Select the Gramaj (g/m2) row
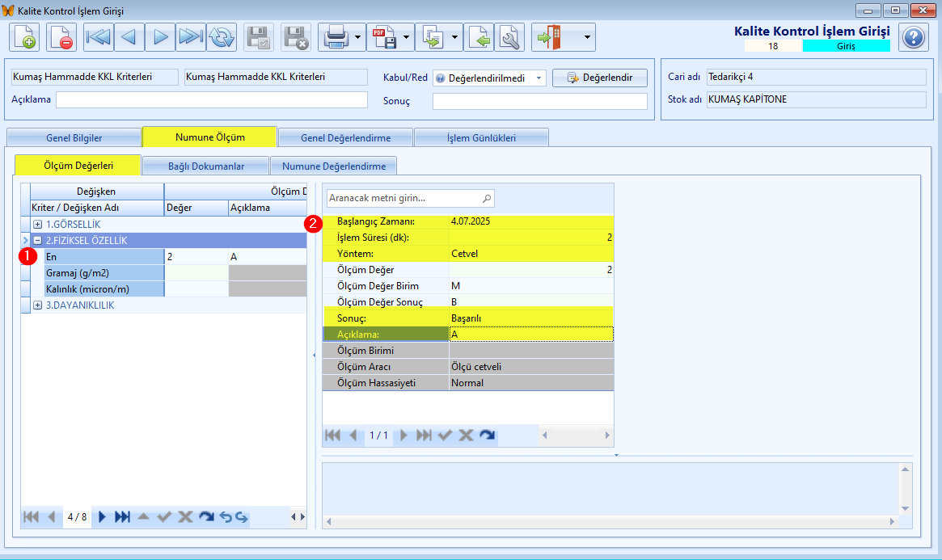Screen dimensions: 942x560 tap(104, 273)
